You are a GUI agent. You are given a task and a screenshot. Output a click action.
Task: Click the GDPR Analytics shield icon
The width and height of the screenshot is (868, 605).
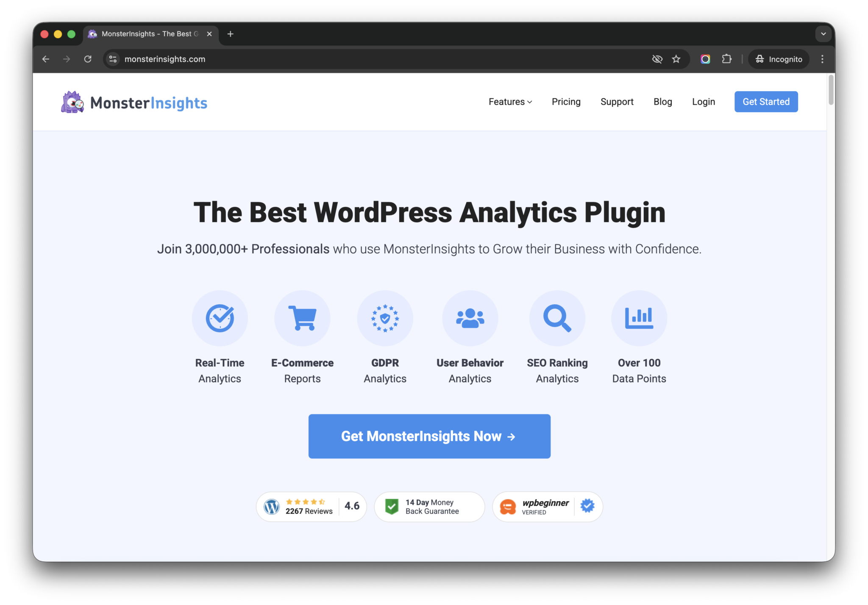(385, 318)
